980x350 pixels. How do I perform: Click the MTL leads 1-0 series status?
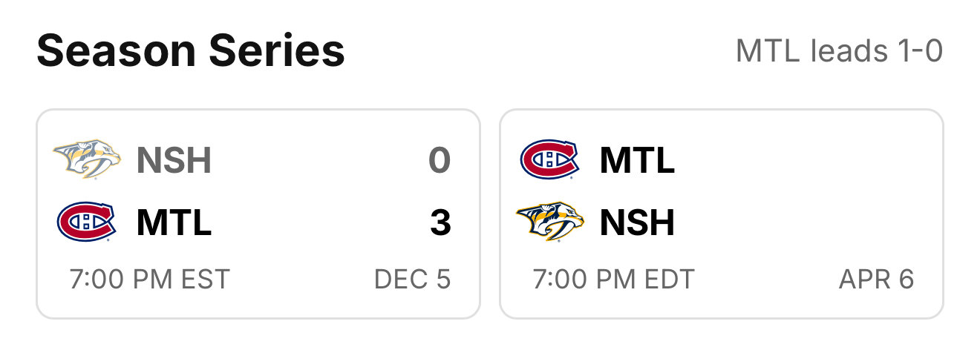pyautogui.click(x=839, y=51)
